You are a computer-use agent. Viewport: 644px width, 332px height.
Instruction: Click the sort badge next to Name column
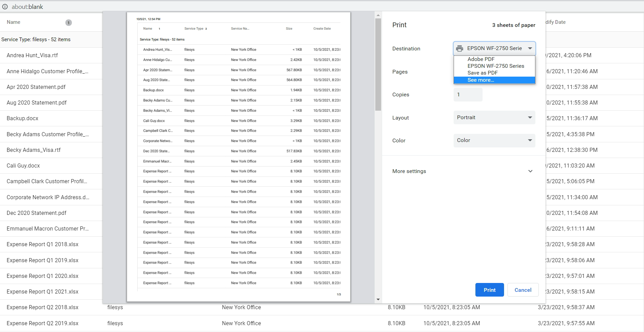pos(68,23)
